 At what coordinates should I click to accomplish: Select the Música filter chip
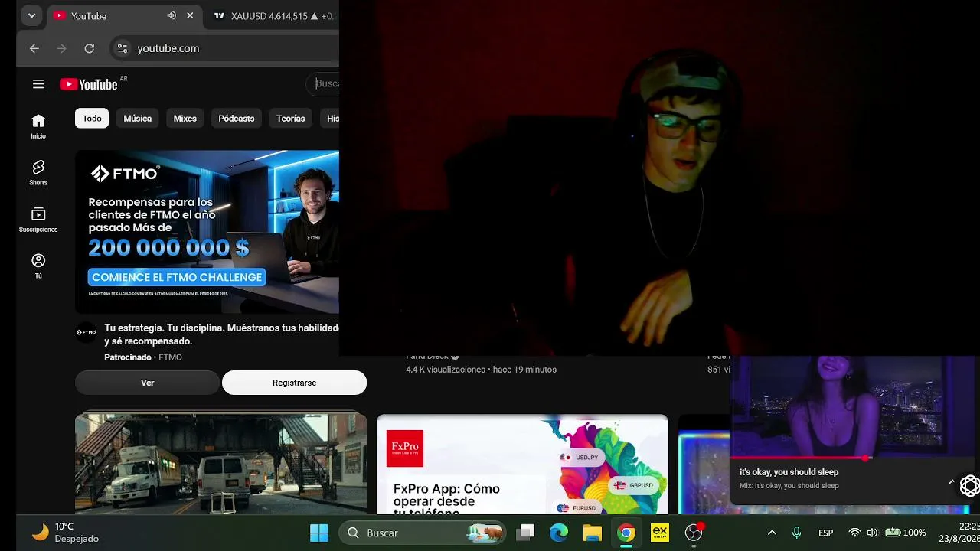tap(138, 119)
